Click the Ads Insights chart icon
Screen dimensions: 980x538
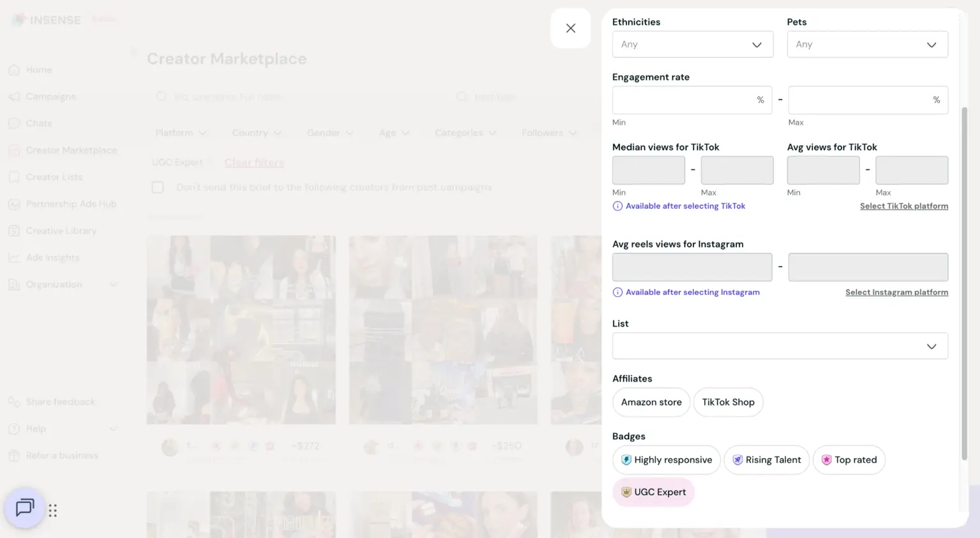tap(14, 257)
